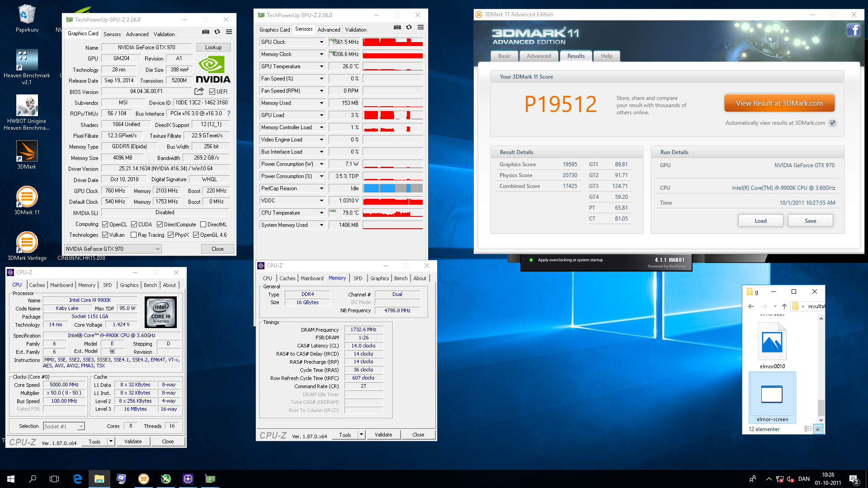Open hamburger menu in left GPU-Z window
This screenshot has width=868, height=488.
(x=229, y=32)
